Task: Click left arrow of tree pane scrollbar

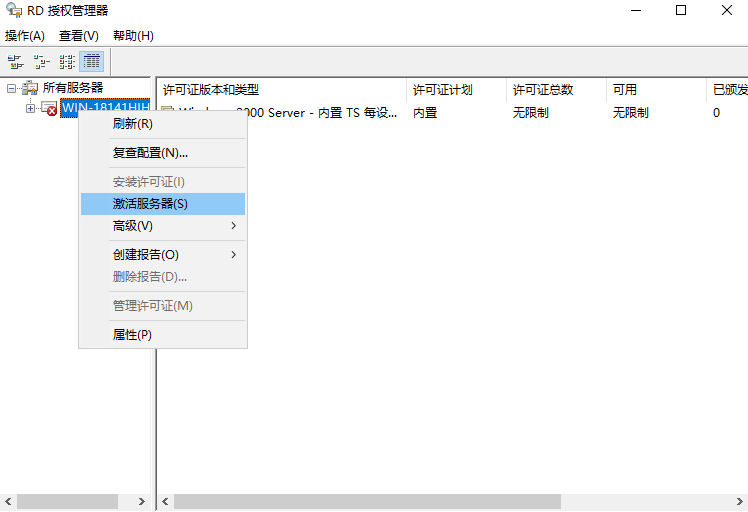Action: point(8,502)
